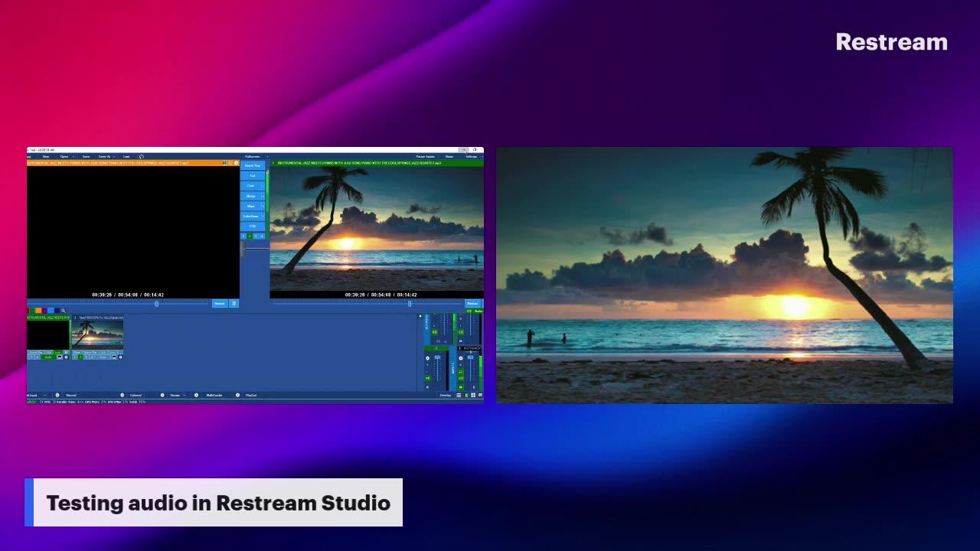Click input 1 monitor icon

pyautogui.click(x=60, y=357)
